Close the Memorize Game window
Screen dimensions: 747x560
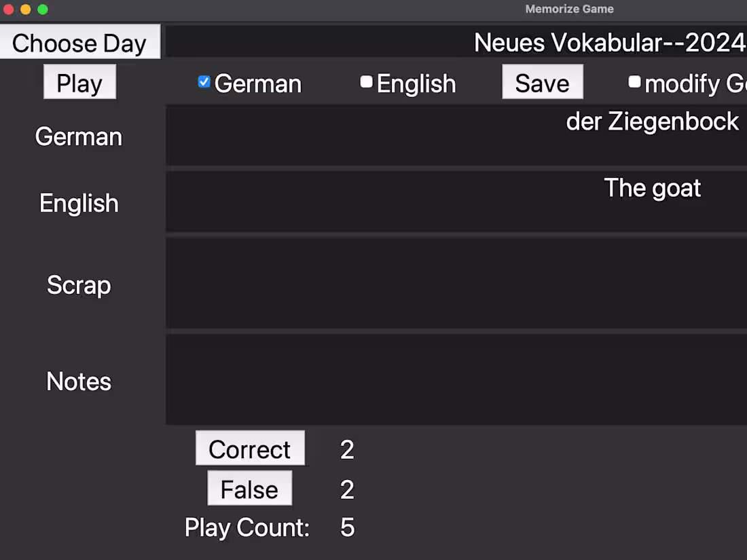click(9, 10)
